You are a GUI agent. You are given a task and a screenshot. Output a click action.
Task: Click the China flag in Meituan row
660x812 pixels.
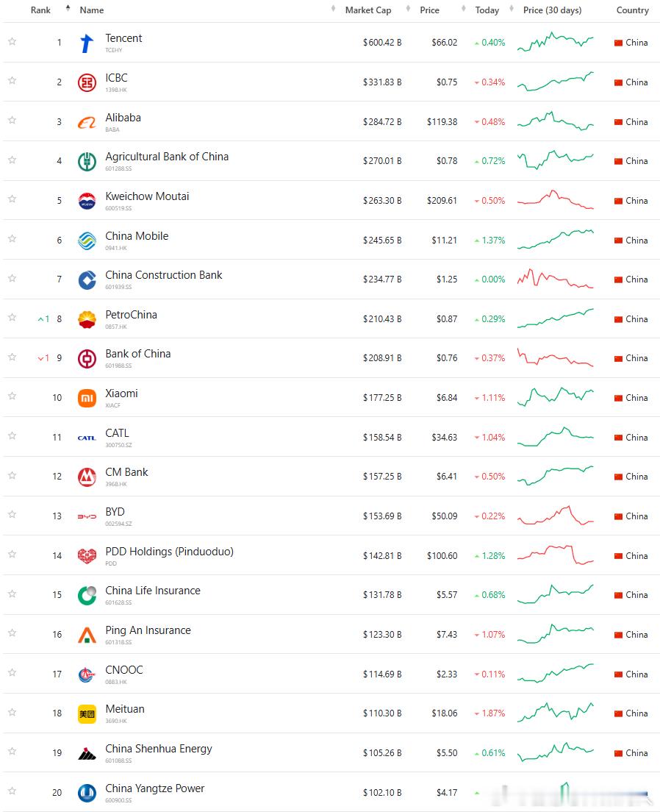click(618, 713)
